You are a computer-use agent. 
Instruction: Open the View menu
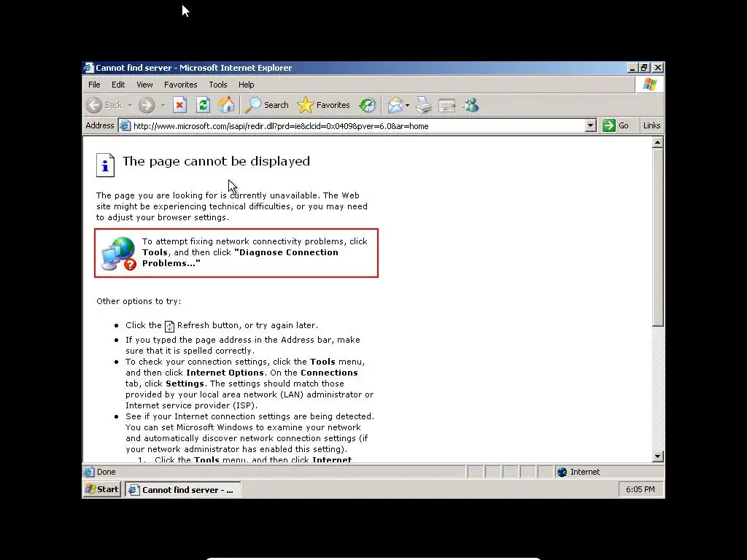click(x=144, y=85)
